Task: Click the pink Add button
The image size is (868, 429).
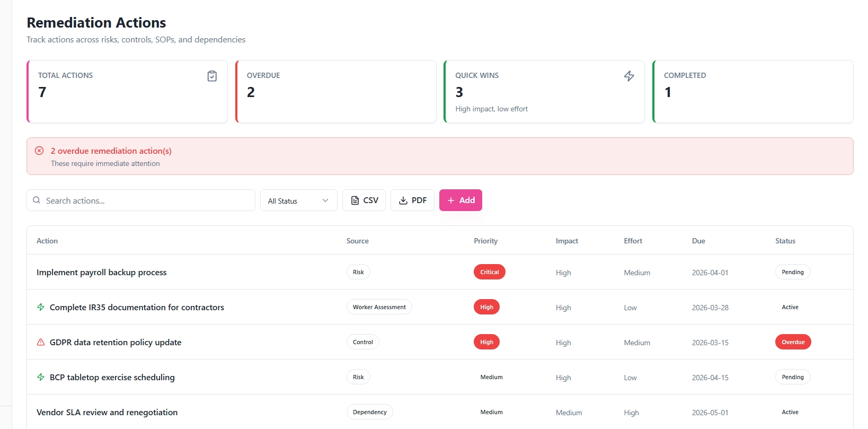Action: (x=460, y=200)
